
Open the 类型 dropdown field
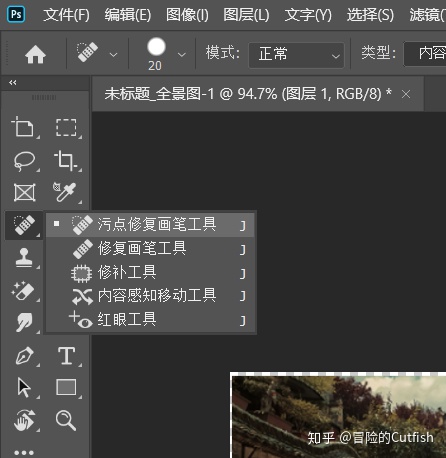point(425,54)
